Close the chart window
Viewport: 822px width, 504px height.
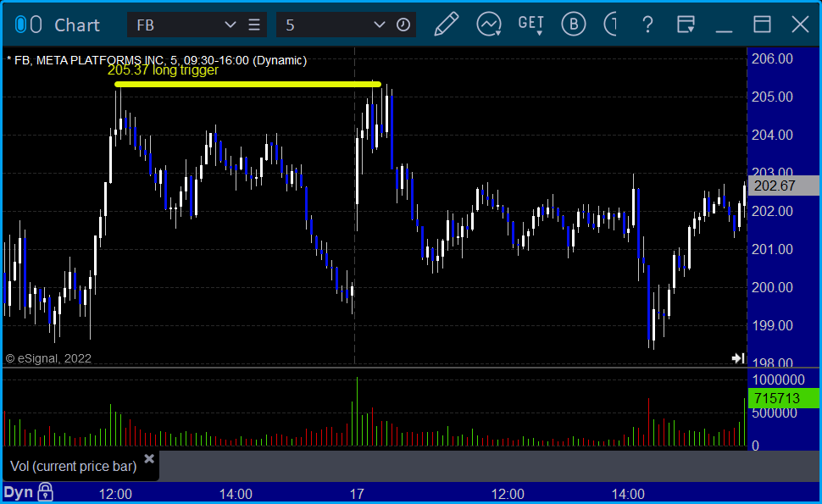[x=800, y=25]
